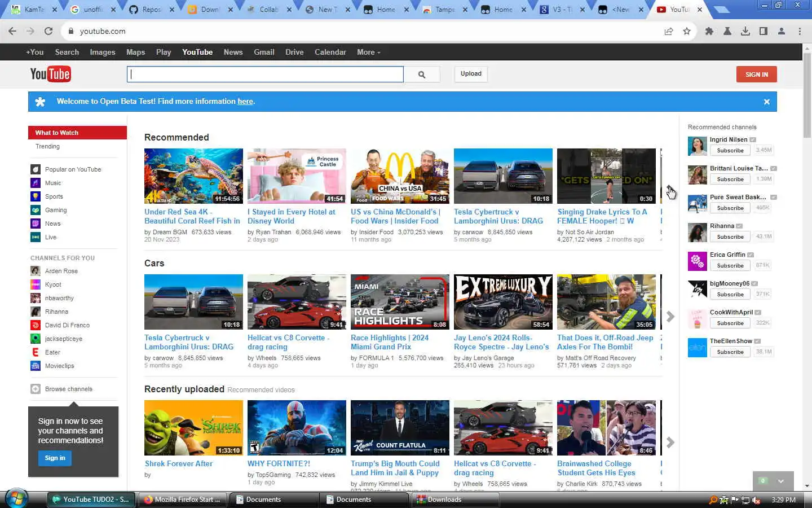Open the Images item in Google bar
812x508 pixels.
tap(103, 52)
